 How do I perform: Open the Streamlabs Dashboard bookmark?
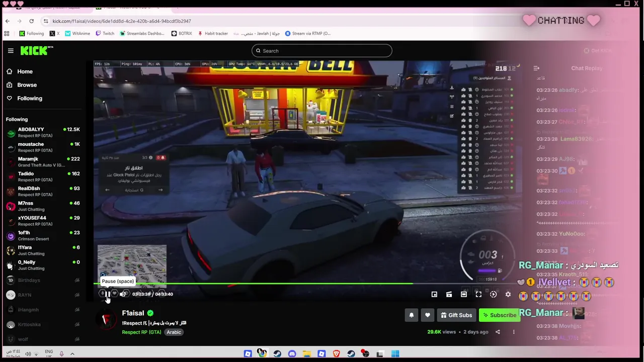(142, 34)
